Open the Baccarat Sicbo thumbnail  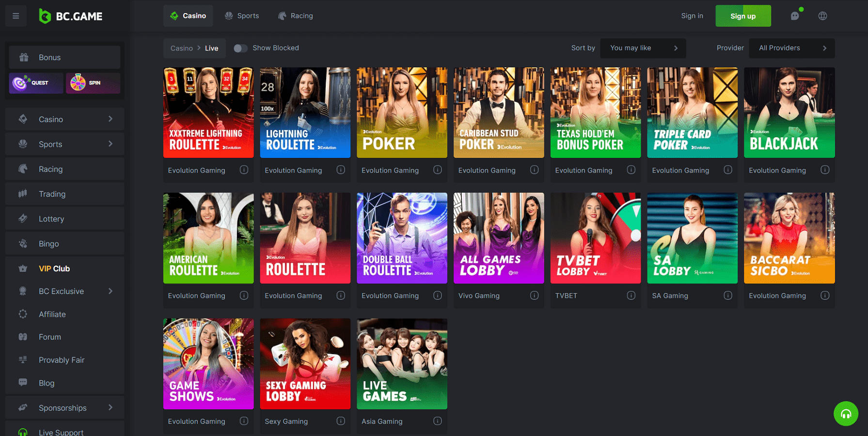[789, 238]
